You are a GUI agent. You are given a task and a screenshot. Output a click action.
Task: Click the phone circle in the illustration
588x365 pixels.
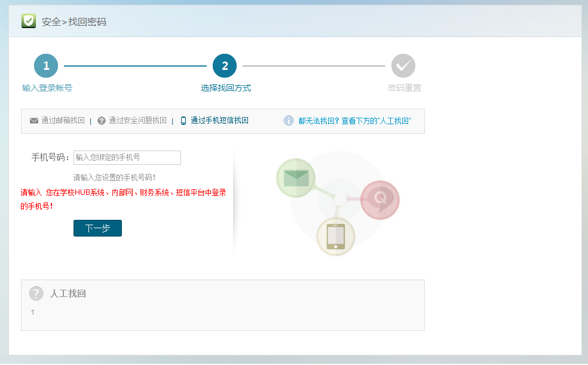[x=335, y=237]
